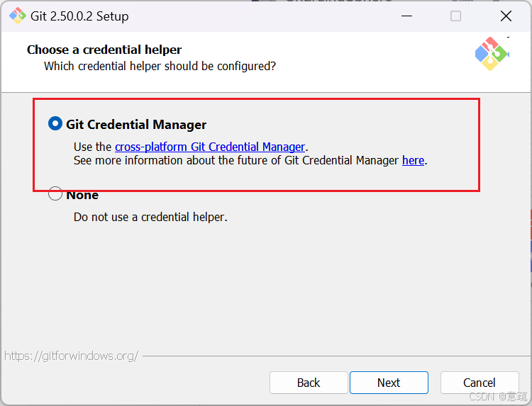Click the bold "Git Credential Manager" option label

click(136, 125)
